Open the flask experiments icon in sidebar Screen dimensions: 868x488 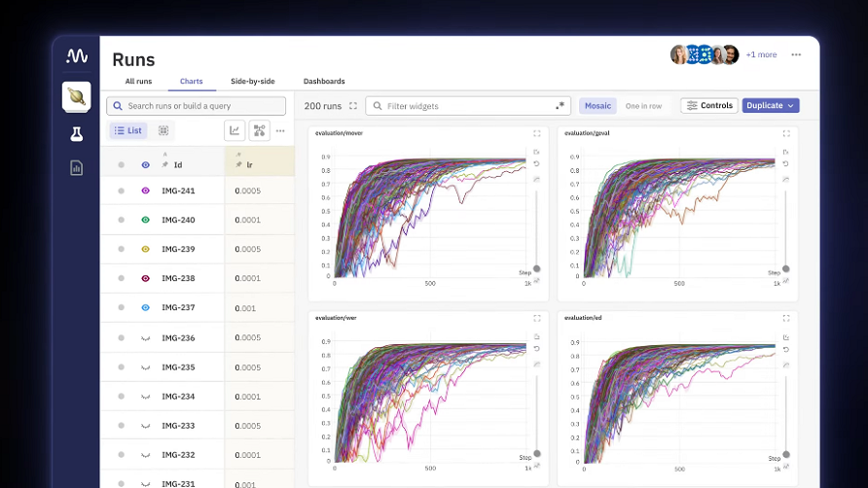76,133
